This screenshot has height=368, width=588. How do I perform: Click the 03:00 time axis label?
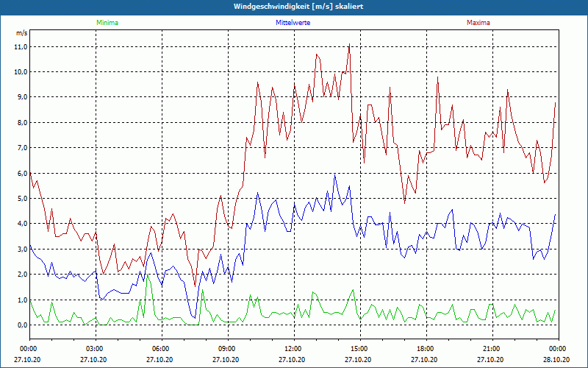(x=96, y=349)
